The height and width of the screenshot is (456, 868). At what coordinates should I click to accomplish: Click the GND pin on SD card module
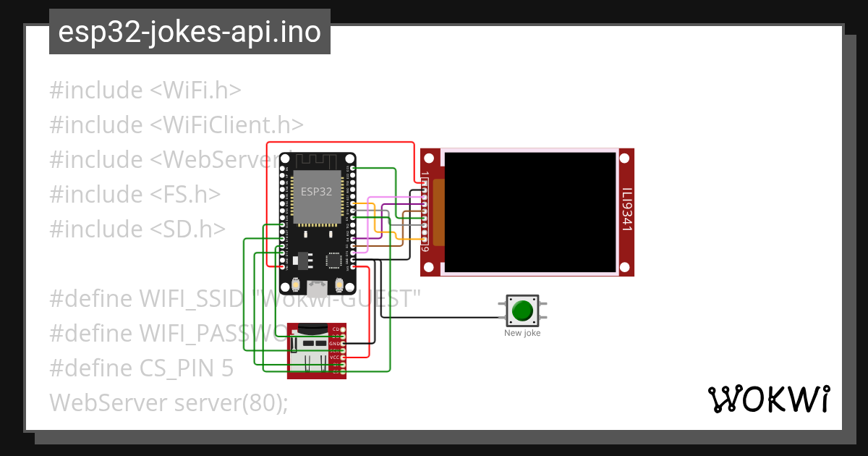(343, 343)
